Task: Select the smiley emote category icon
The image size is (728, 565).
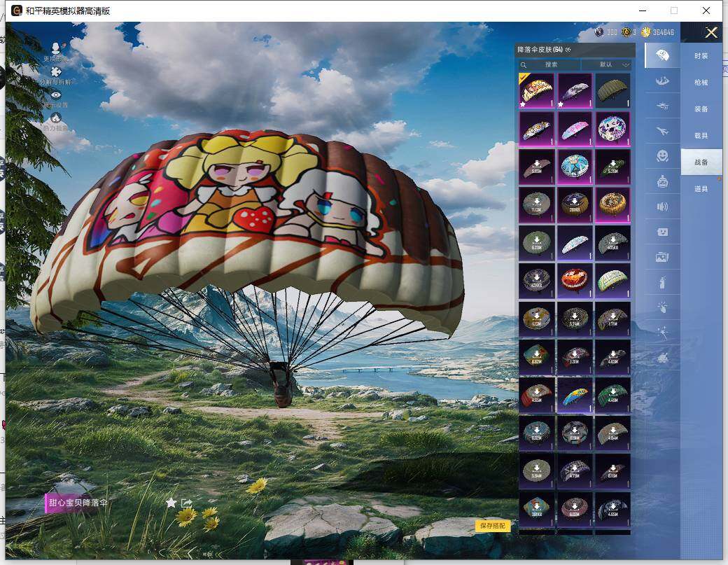Action: 662,156
